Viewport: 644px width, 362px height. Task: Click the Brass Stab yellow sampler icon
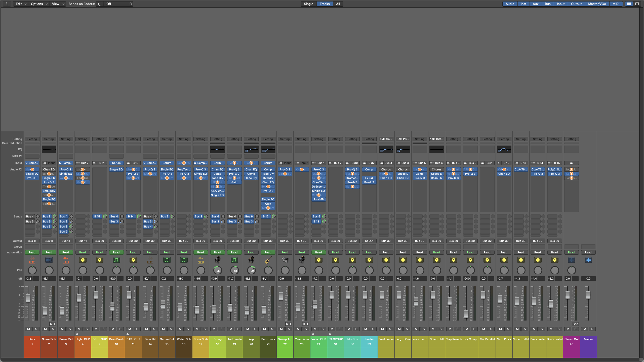tap(200, 260)
